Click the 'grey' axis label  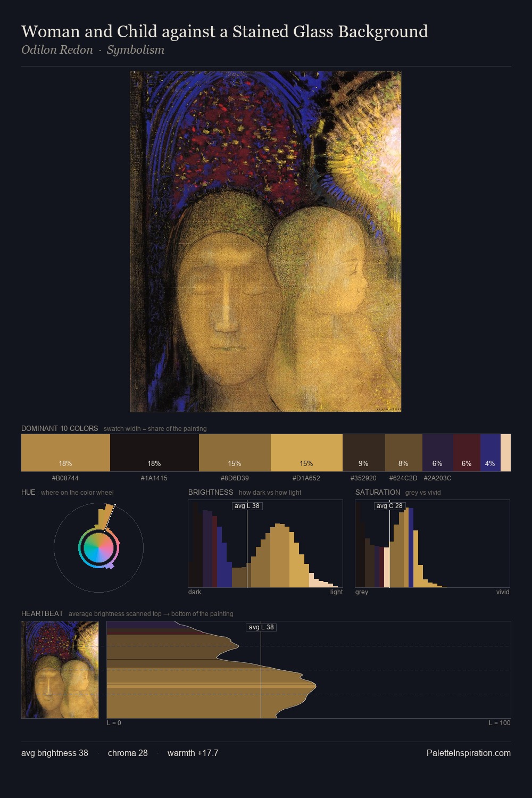tap(362, 592)
